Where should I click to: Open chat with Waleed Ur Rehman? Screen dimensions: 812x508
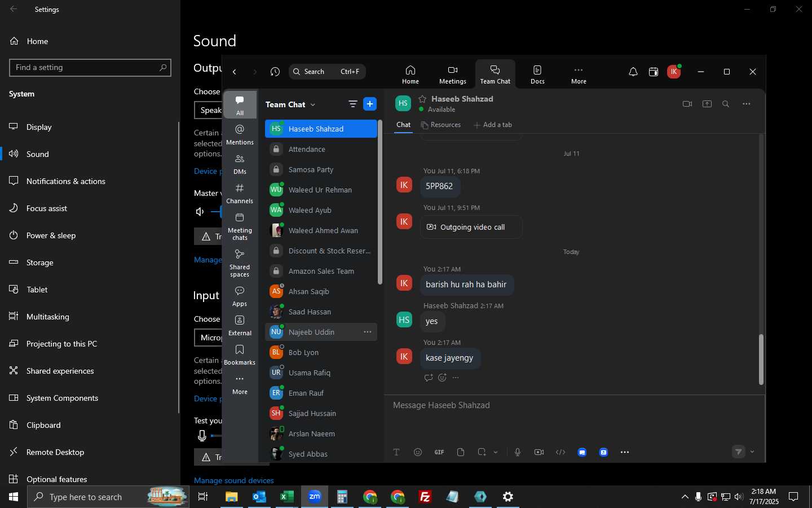pyautogui.click(x=321, y=190)
